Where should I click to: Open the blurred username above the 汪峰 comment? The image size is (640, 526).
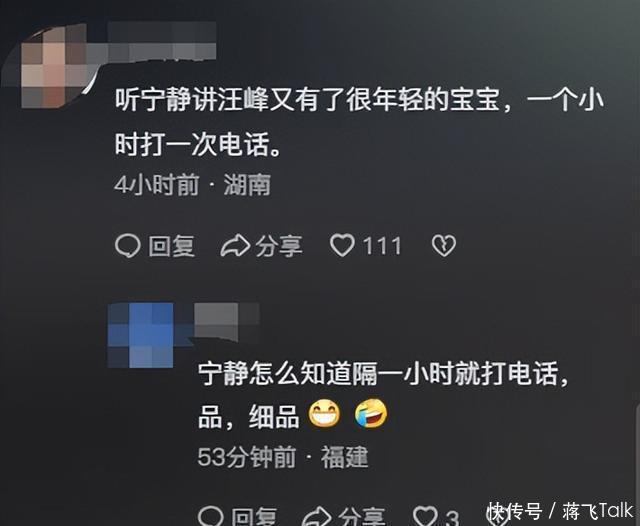pos(162,41)
